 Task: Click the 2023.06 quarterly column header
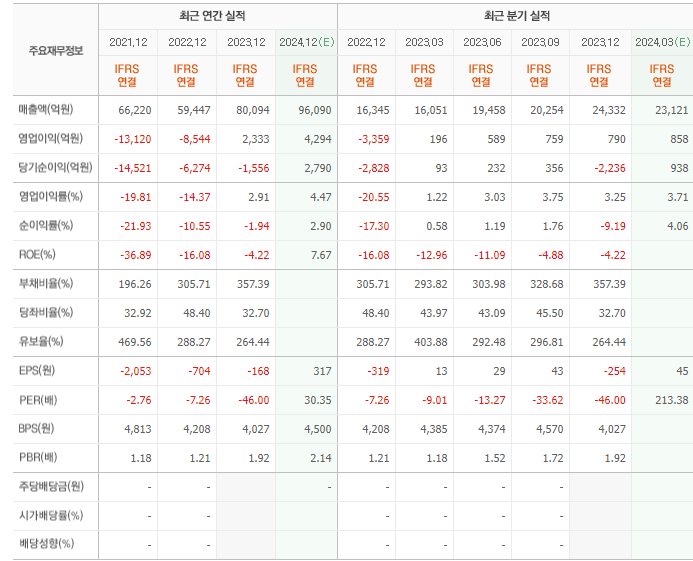point(482,42)
